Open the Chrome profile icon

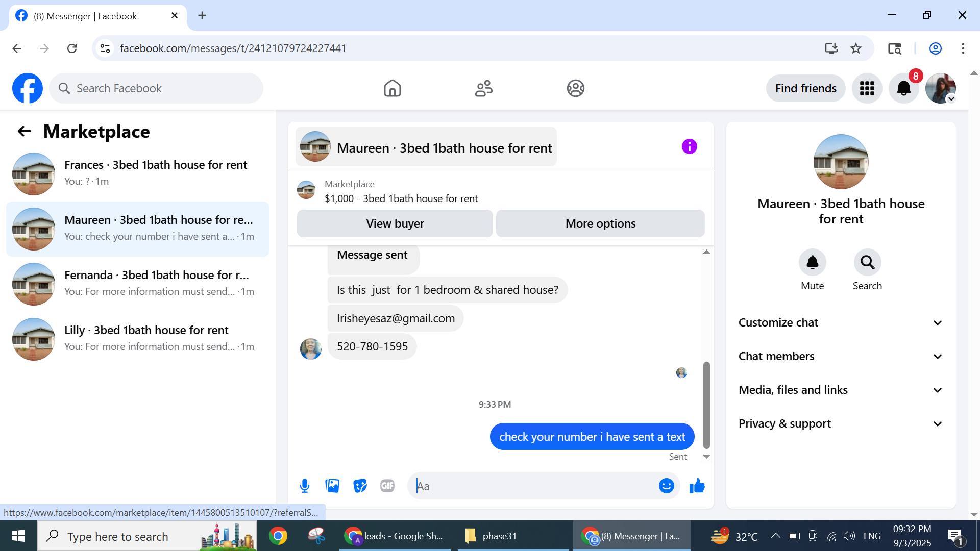936,48
